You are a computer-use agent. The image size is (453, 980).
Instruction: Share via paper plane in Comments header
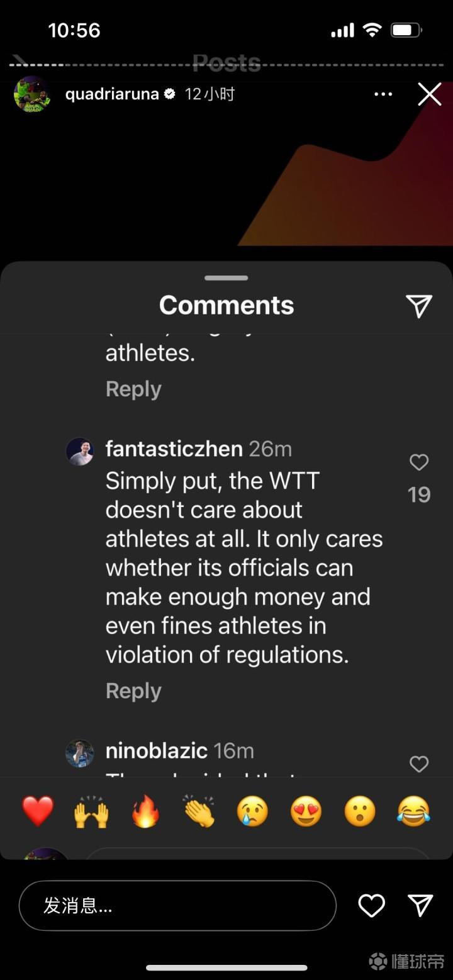click(419, 306)
